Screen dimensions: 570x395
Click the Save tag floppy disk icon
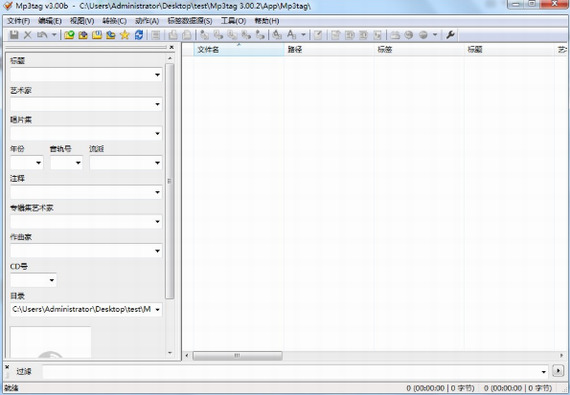coord(14,35)
